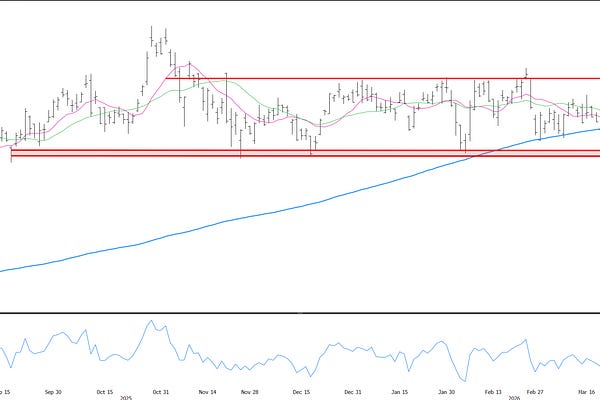Viewport: 600px width, 400px height.
Task: Select the Nov 28 axis label
Action: coord(250,392)
